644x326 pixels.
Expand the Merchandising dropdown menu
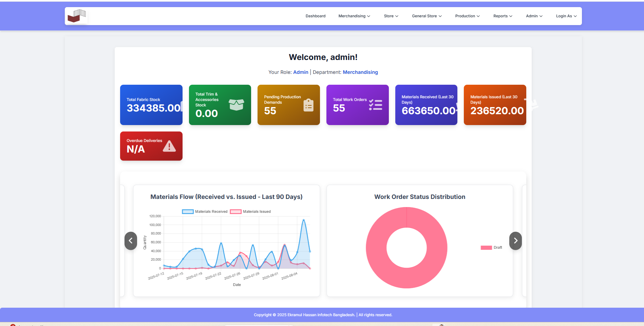pos(354,16)
